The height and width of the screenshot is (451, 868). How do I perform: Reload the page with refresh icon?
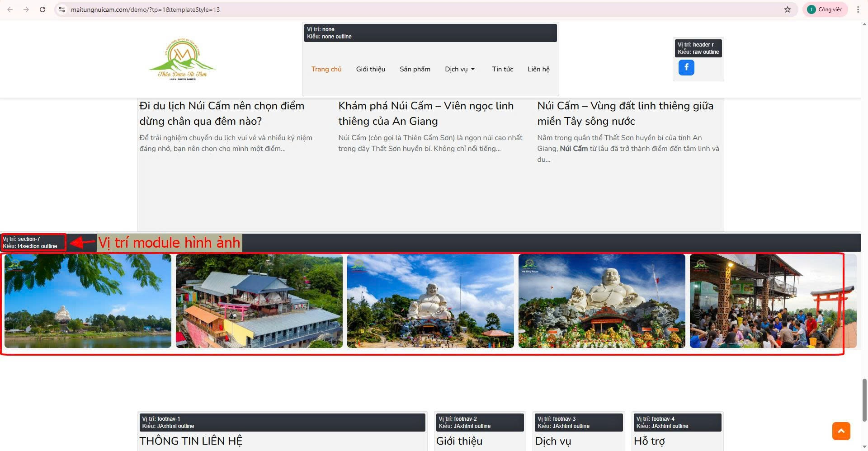(x=42, y=9)
